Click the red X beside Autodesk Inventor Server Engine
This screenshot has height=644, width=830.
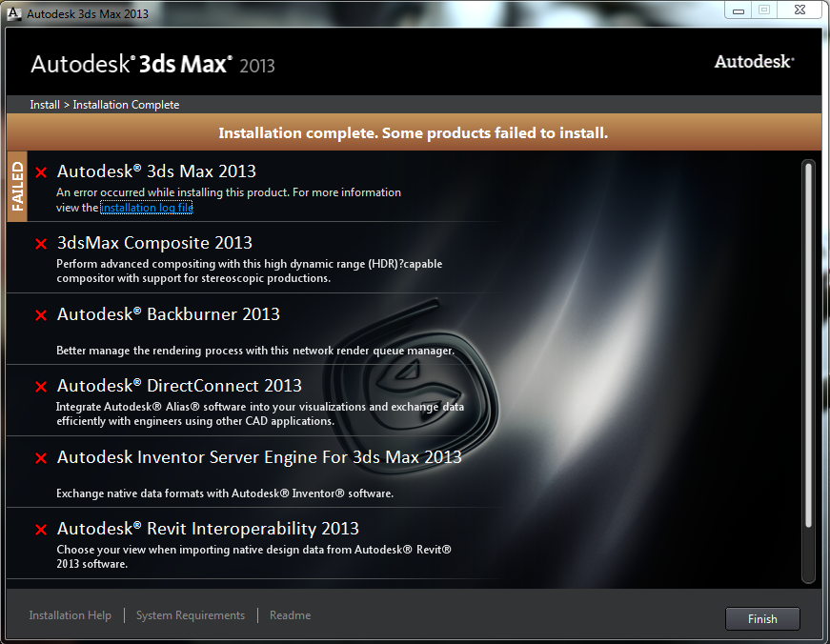pyautogui.click(x=39, y=458)
